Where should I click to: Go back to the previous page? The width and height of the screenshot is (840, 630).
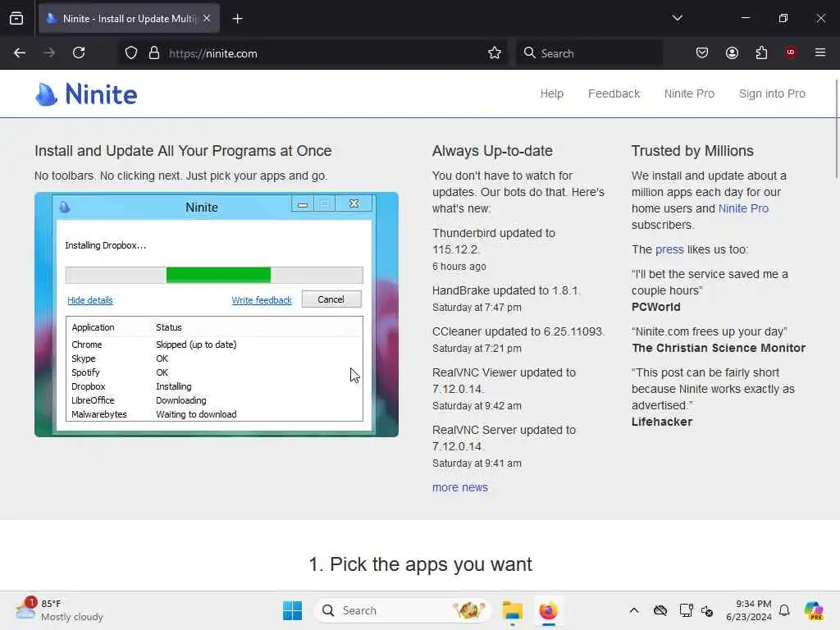click(x=20, y=53)
